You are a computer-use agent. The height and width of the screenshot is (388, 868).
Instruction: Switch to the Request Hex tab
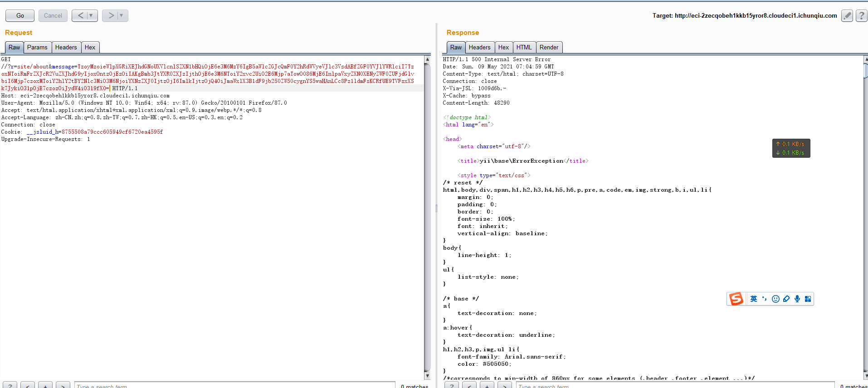(x=90, y=47)
